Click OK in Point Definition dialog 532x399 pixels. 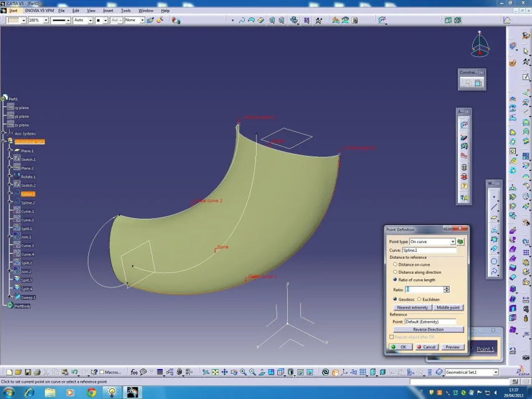(400, 347)
